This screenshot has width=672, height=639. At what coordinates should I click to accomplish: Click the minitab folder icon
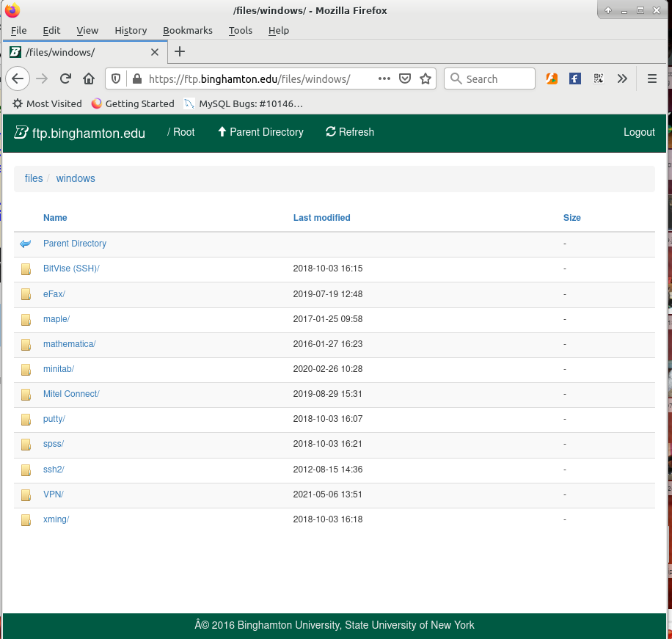(26, 370)
